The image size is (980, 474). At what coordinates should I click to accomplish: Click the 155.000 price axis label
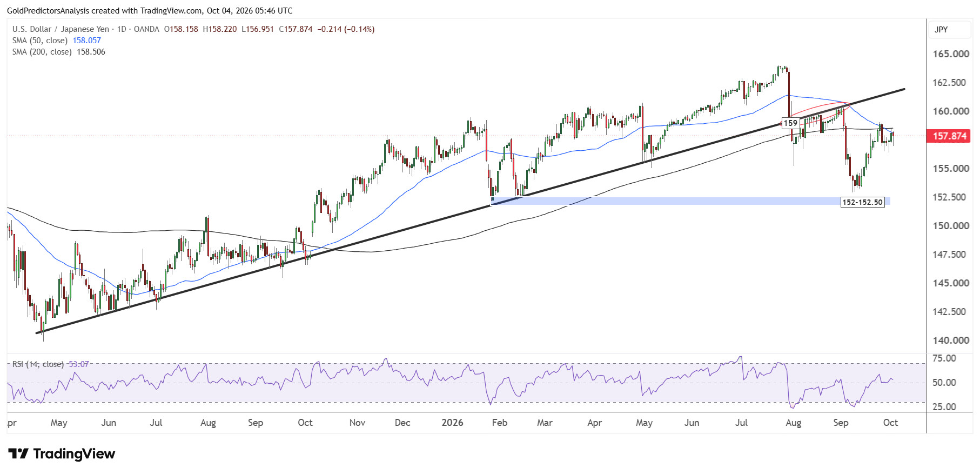point(951,169)
